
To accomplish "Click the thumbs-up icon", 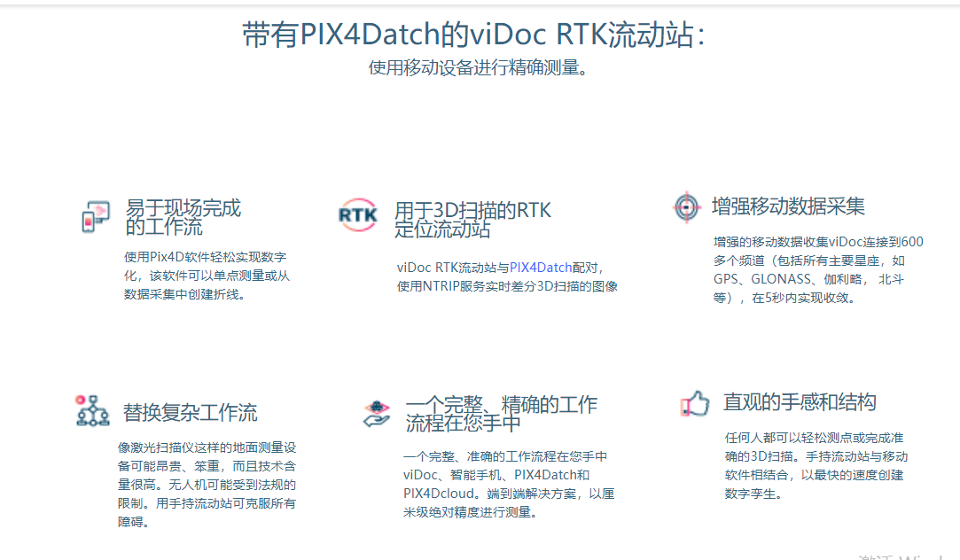I will click(x=695, y=403).
